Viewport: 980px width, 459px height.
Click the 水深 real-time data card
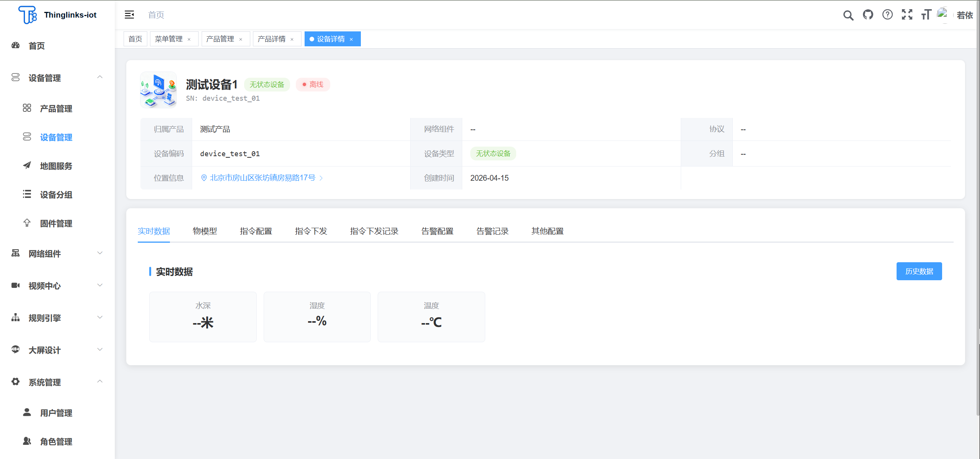point(203,317)
